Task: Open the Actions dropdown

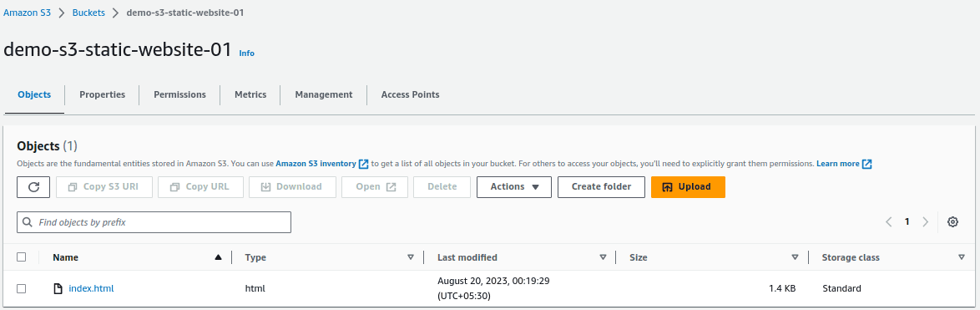Action: 513,187
